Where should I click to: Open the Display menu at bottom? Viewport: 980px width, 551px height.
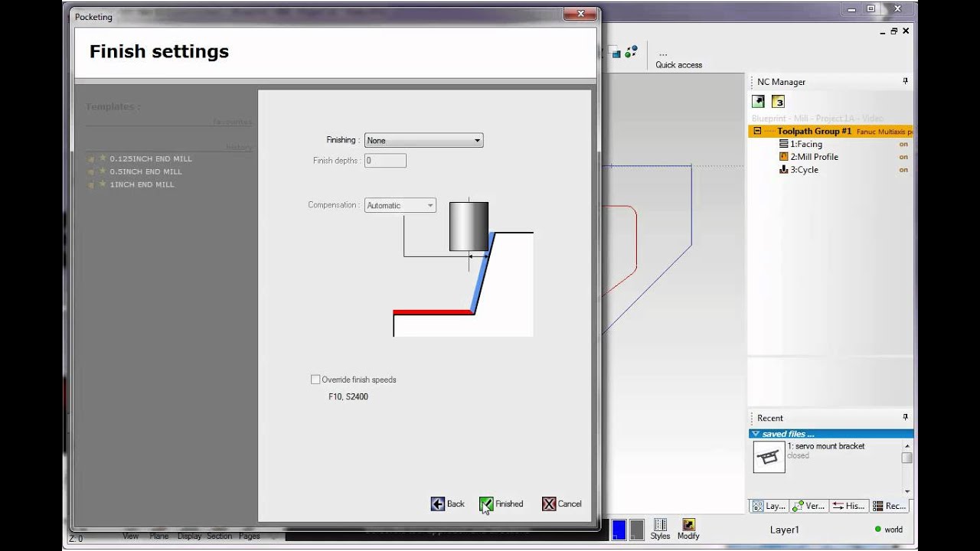(189, 536)
